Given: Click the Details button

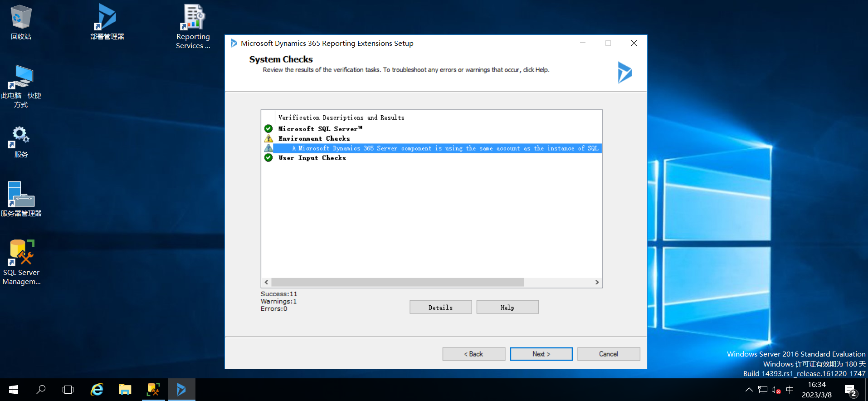Looking at the screenshot, I should 441,307.
